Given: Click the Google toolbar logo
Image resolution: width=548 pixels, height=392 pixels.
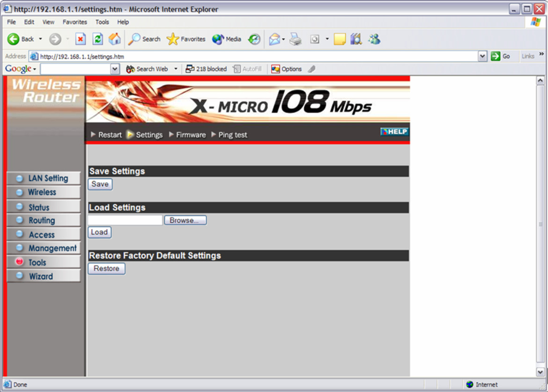Looking at the screenshot, I should pyautogui.click(x=18, y=69).
